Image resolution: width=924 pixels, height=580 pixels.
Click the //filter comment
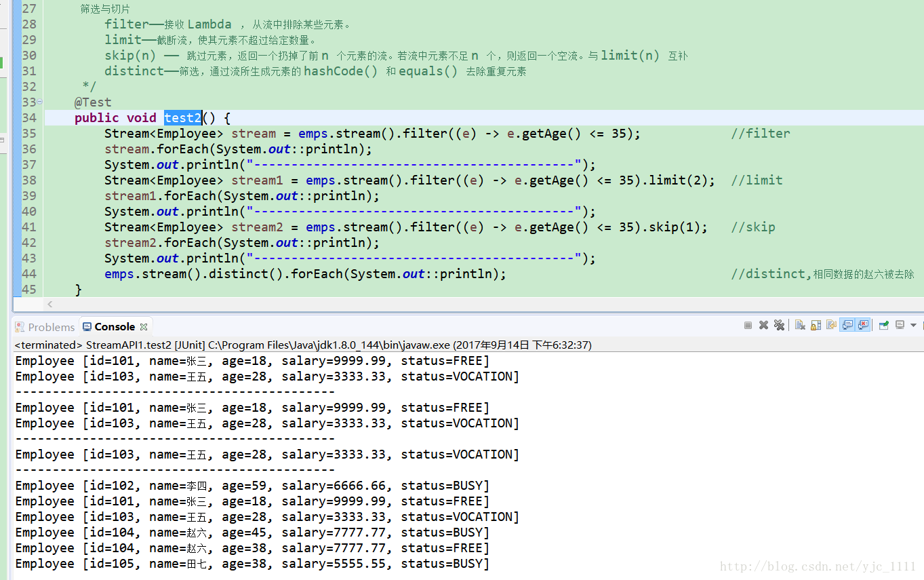tap(761, 134)
